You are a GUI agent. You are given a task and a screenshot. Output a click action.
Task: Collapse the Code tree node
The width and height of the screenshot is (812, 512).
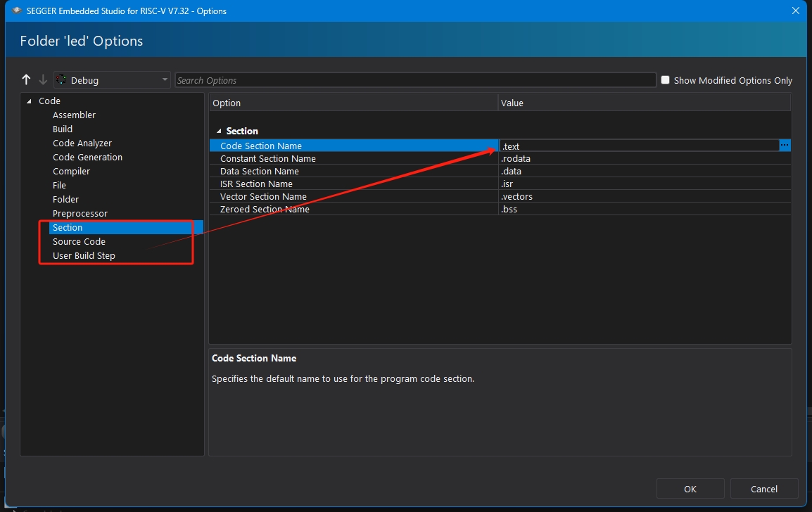click(29, 101)
